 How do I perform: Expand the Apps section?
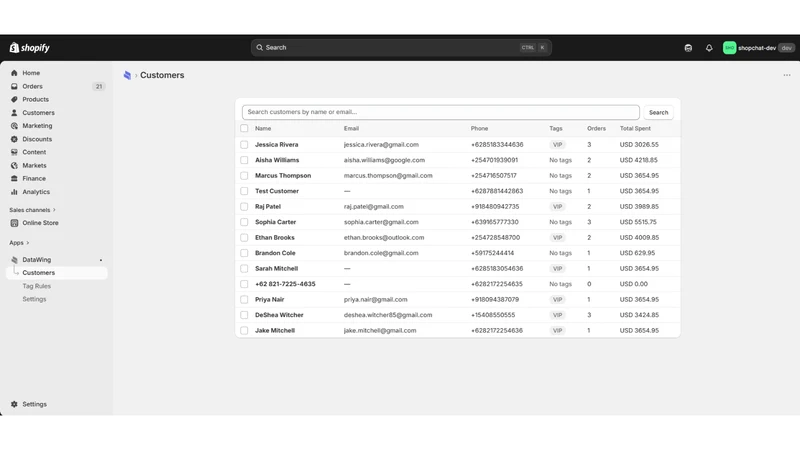(x=19, y=243)
